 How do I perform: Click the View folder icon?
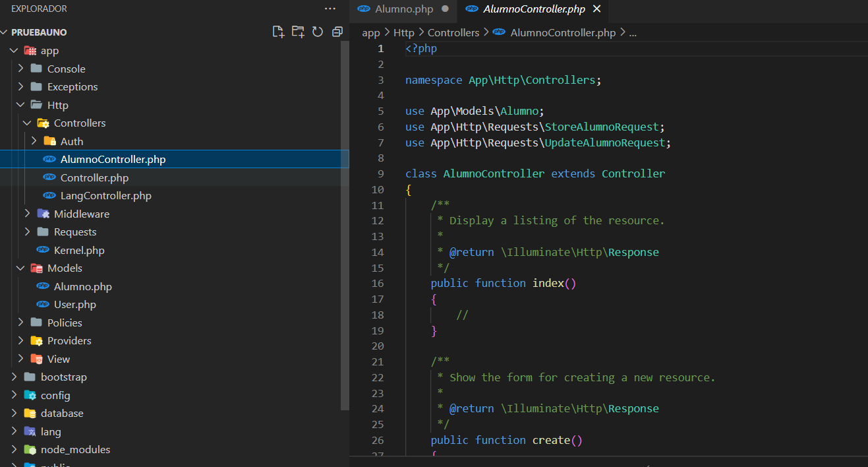pyautogui.click(x=37, y=359)
